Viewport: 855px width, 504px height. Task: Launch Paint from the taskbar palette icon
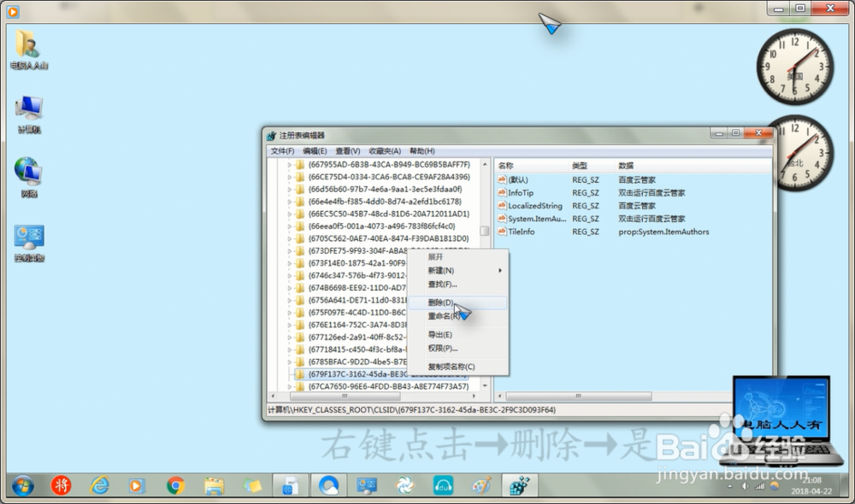click(x=481, y=485)
